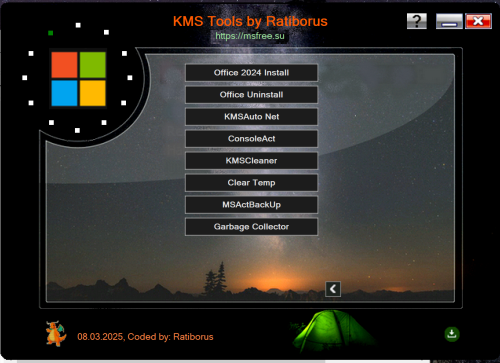Viewport: 500px width, 363px height.
Task: Close the KMS Tools window
Action: tap(478, 21)
